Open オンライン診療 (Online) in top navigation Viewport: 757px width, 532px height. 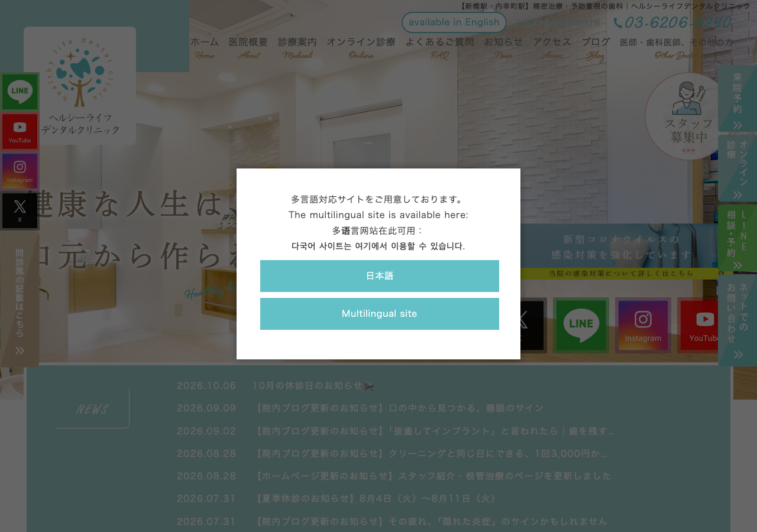coord(361,48)
